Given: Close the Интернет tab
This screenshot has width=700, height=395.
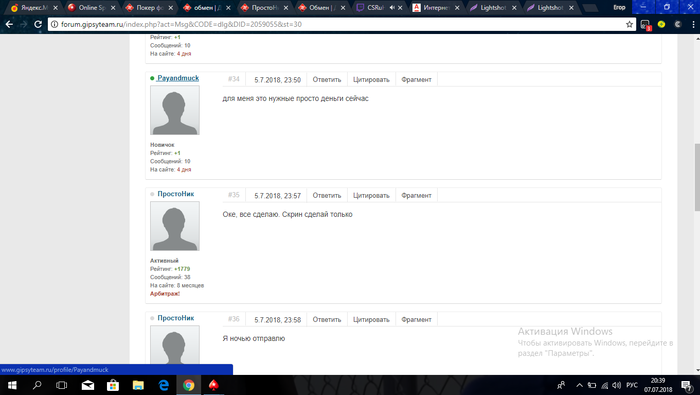Looking at the screenshot, I should pyautogui.click(x=457, y=8).
